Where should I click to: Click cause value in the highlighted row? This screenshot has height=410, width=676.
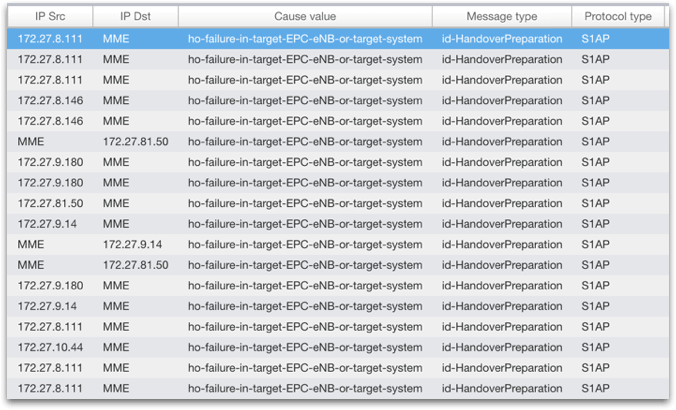pyautogui.click(x=305, y=38)
